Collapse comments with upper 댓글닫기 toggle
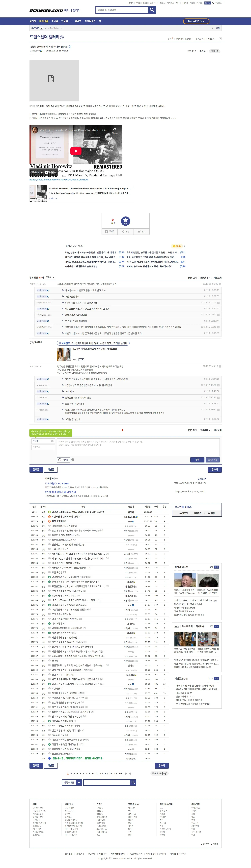The height and width of the screenshot is (868, 251). click(205, 278)
